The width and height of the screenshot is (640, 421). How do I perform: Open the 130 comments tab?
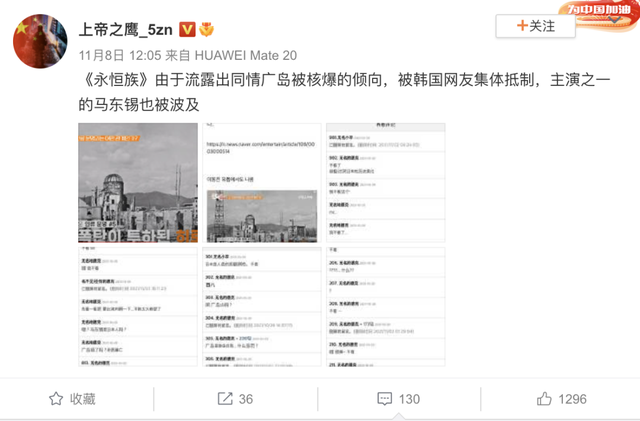(x=399, y=399)
